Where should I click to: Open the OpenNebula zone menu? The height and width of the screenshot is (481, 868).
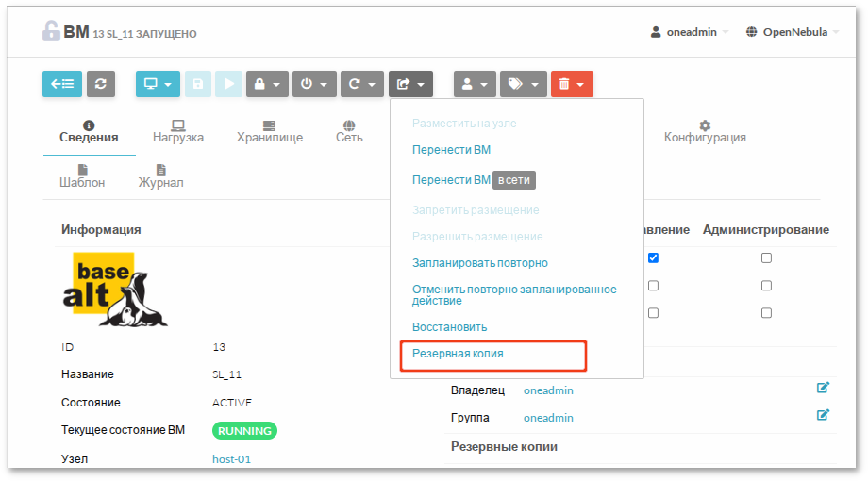click(x=793, y=32)
